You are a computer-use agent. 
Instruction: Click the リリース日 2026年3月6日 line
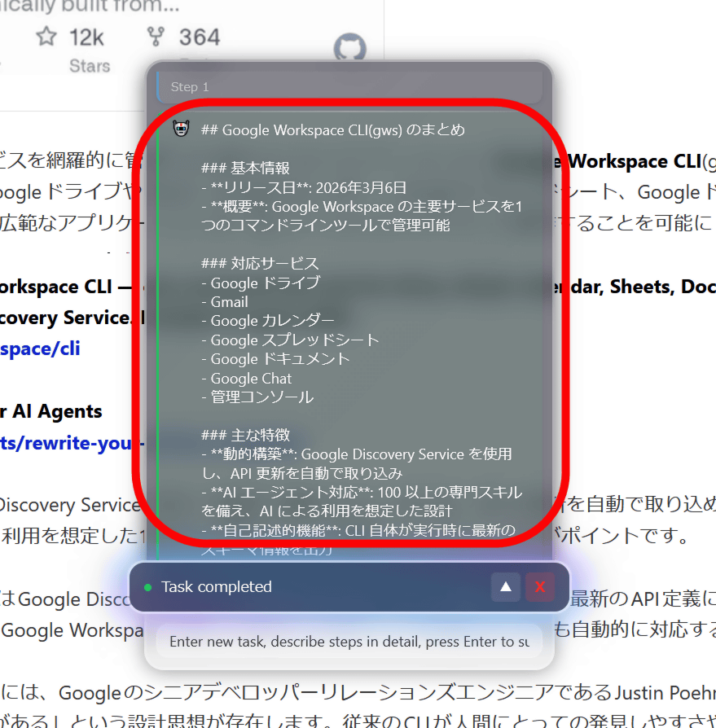pos(304,187)
